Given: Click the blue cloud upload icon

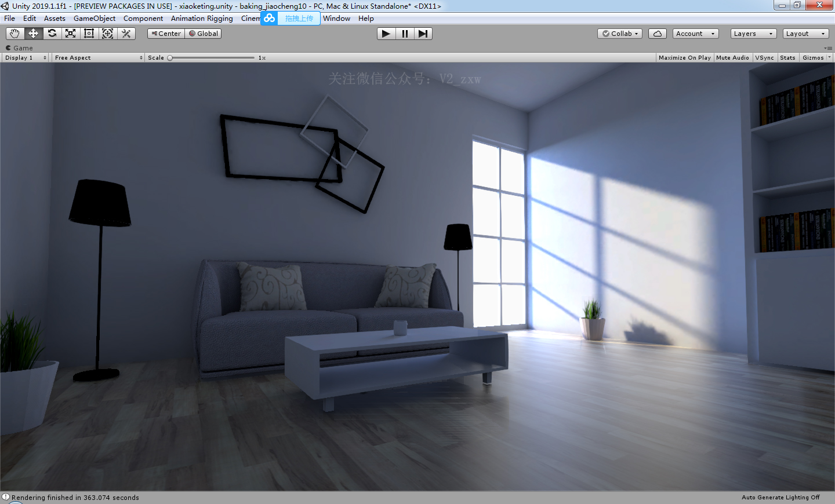Looking at the screenshot, I should click(269, 18).
